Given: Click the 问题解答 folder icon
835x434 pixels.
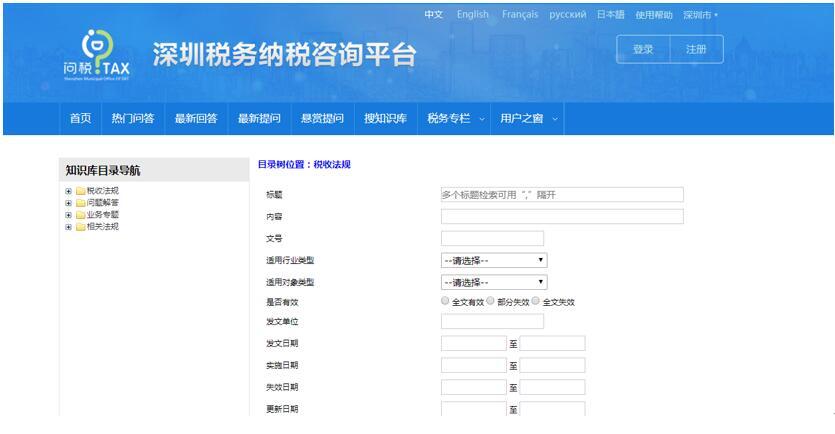Looking at the screenshot, I should (x=80, y=203).
